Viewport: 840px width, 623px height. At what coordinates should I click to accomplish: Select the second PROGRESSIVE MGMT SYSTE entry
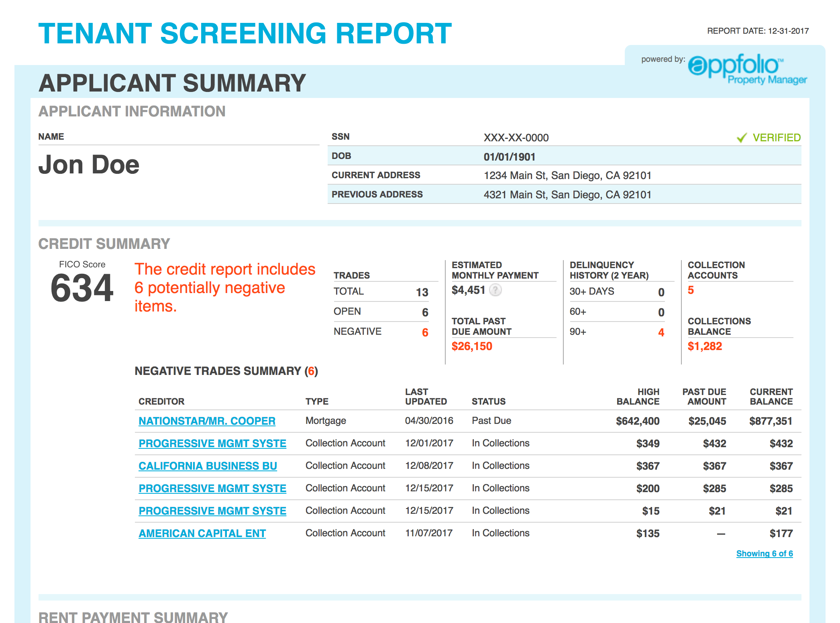[x=212, y=488]
